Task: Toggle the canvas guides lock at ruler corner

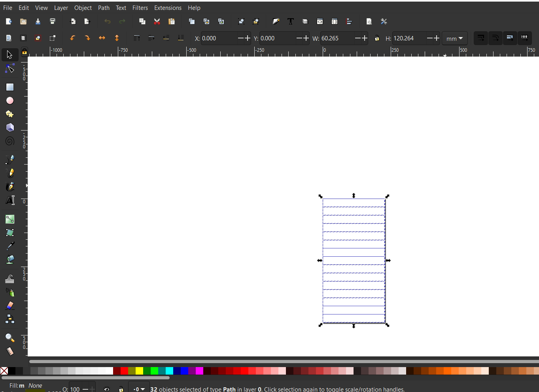Action: [25, 52]
